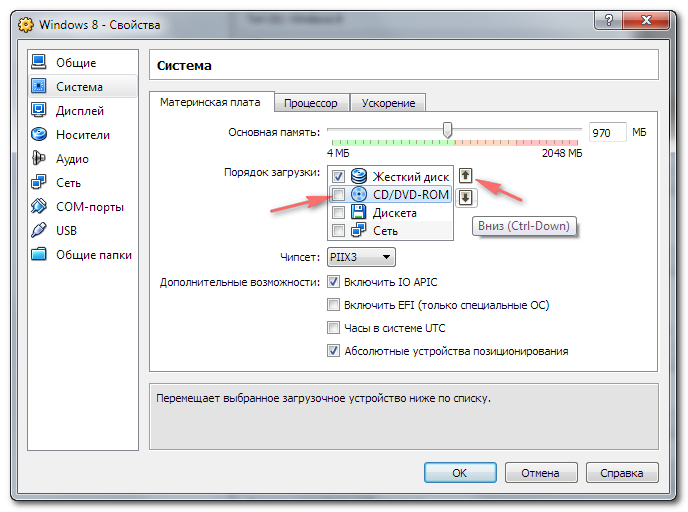Click the Дисплей screen icon
The height and width of the screenshot is (512, 688).
coord(39,110)
